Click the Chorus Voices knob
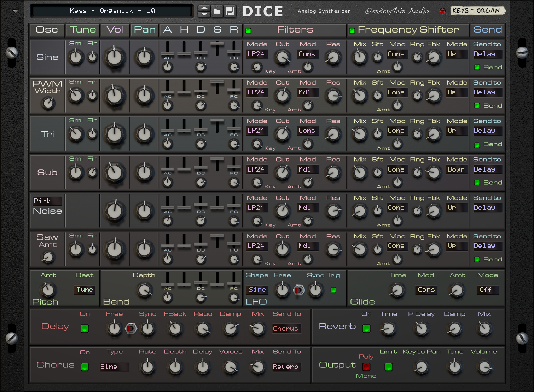 tap(231, 367)
